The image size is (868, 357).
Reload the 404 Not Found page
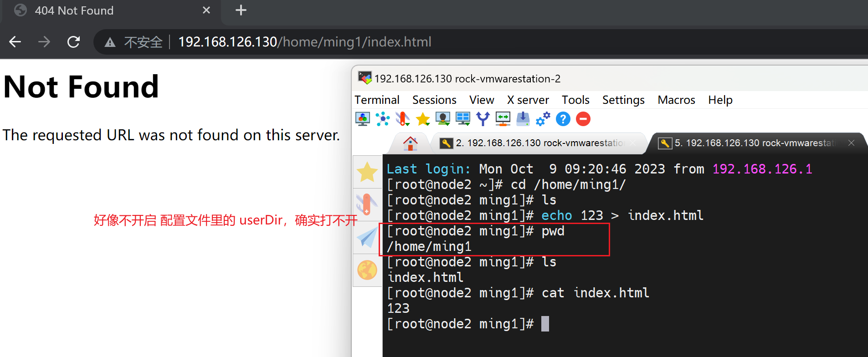coord(73,42)
